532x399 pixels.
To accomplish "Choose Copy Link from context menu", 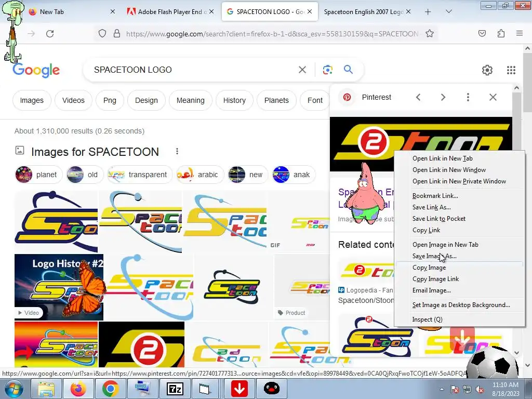I will [426, 230].
